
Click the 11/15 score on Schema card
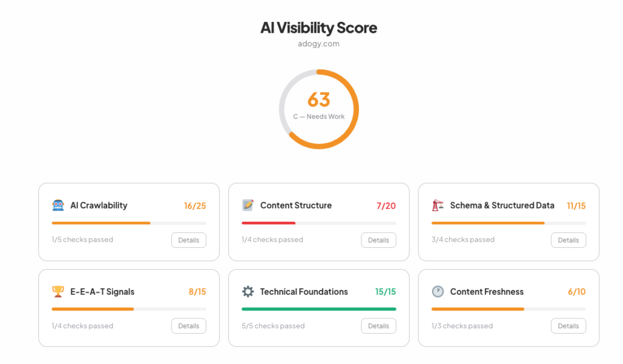point(576,205)
